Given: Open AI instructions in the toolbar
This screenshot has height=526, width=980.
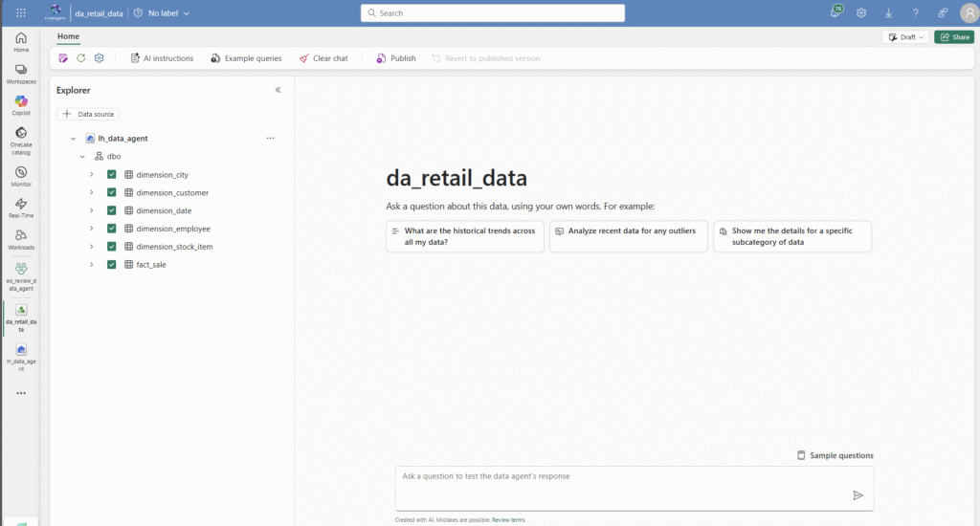Looking at the screenshot, I should pyautogui.click(x=162, y=58).
